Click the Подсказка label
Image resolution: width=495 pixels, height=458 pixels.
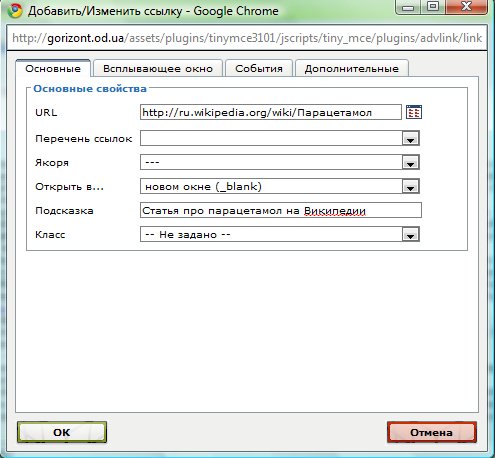(64, 211)
